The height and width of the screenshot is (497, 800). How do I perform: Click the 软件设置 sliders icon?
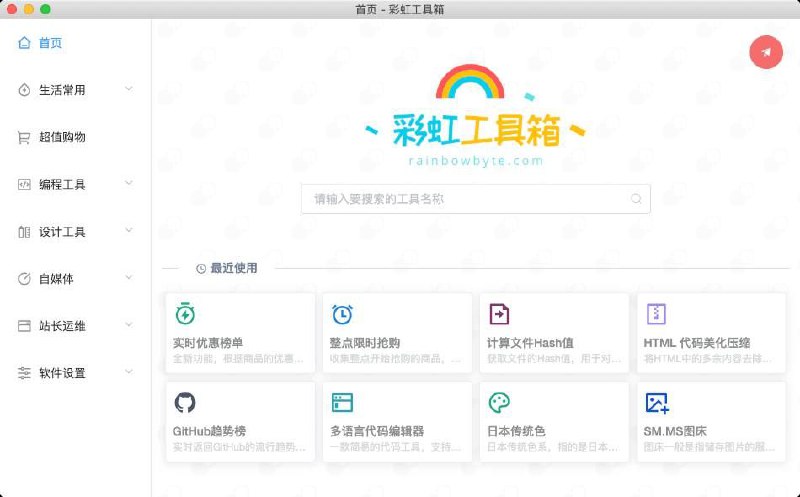24,373
